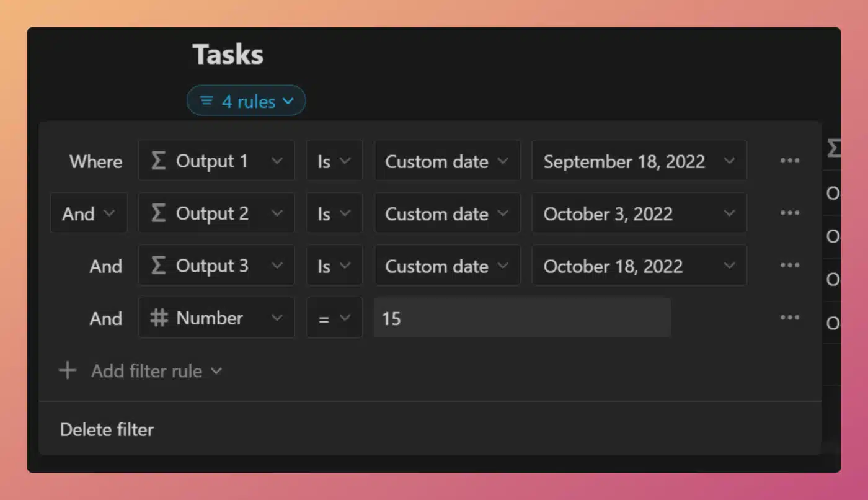Open the Output 3 property dropdown
The height and width of the screenshot is (500, 868).
coord(216,265)
